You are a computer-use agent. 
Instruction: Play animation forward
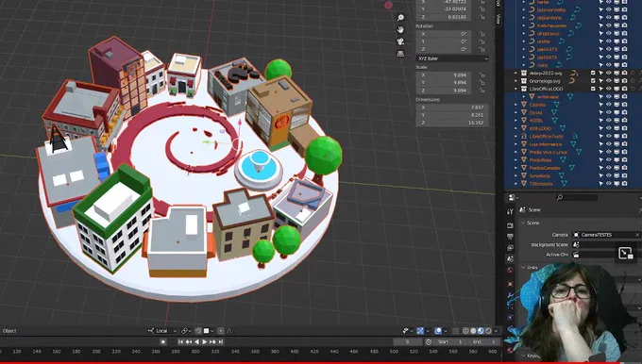pyautogui.click(x=205, y=342)
